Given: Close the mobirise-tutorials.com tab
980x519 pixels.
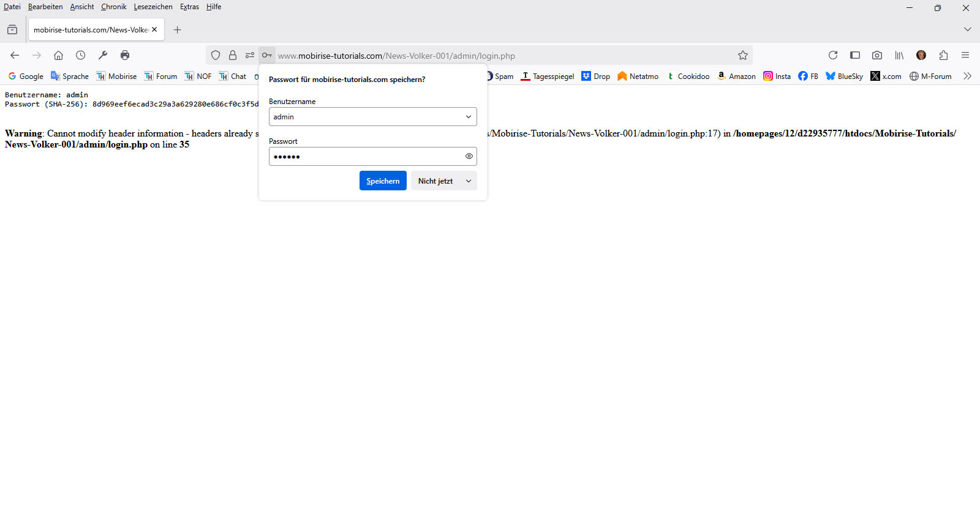Looking at the screenshot, I should (154, 29).
